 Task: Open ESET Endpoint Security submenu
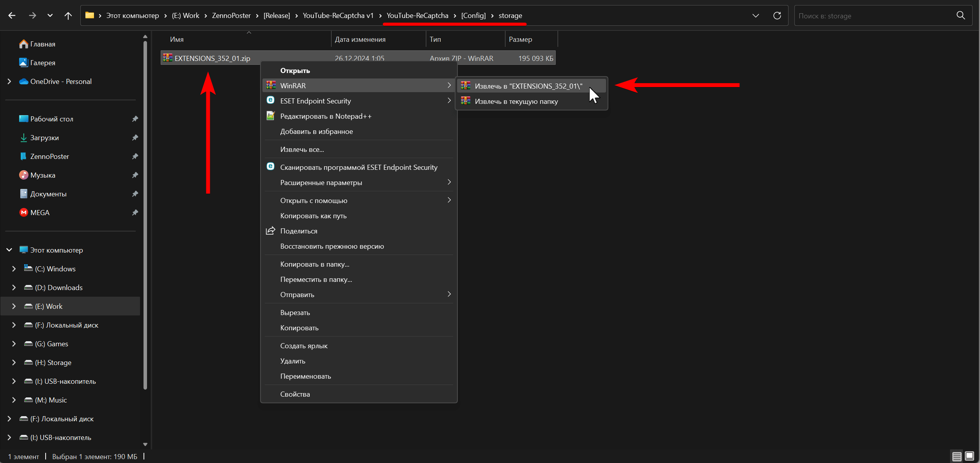click(359, 101)
